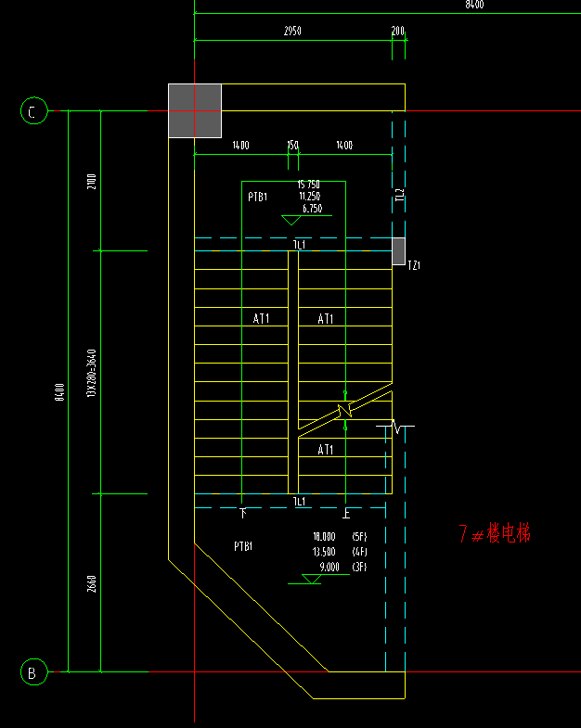Select the vertical 8400 dimension near axis bubbles

pos(59,392)
